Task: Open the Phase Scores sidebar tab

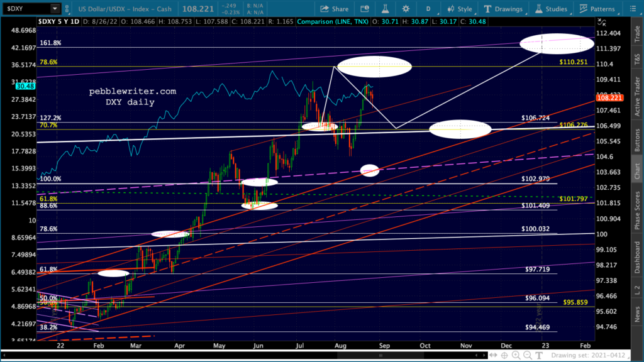Action: coord(637,209)
